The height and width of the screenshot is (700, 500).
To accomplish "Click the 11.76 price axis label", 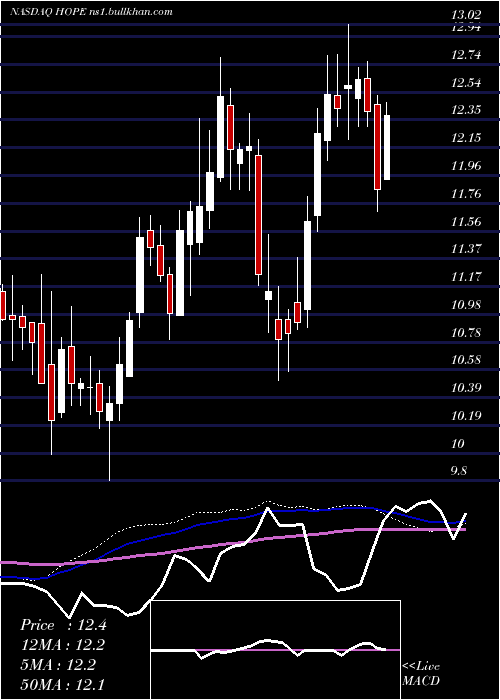I will pos(467,194).
